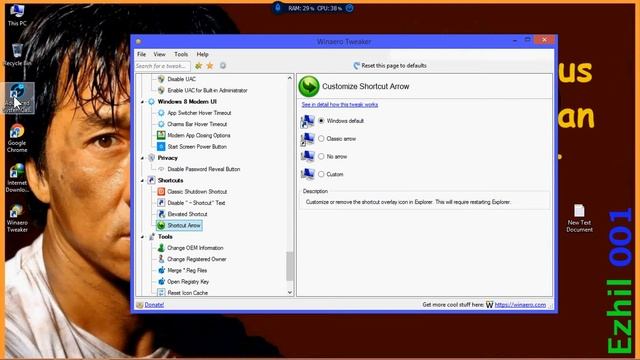Click the Disable Password Reveal Button eye icon
Screen dimensions: 640x360
[161, 169]
